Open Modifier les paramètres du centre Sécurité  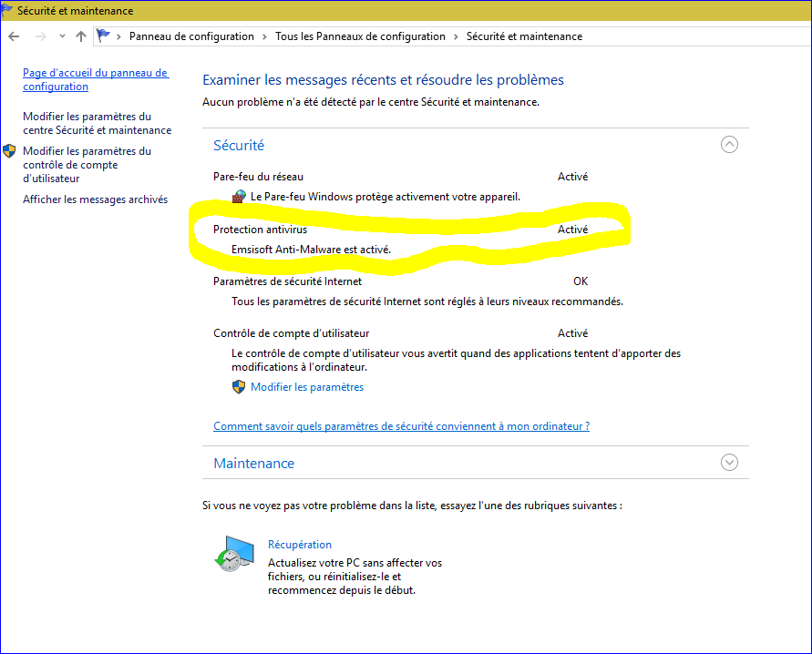97,123
